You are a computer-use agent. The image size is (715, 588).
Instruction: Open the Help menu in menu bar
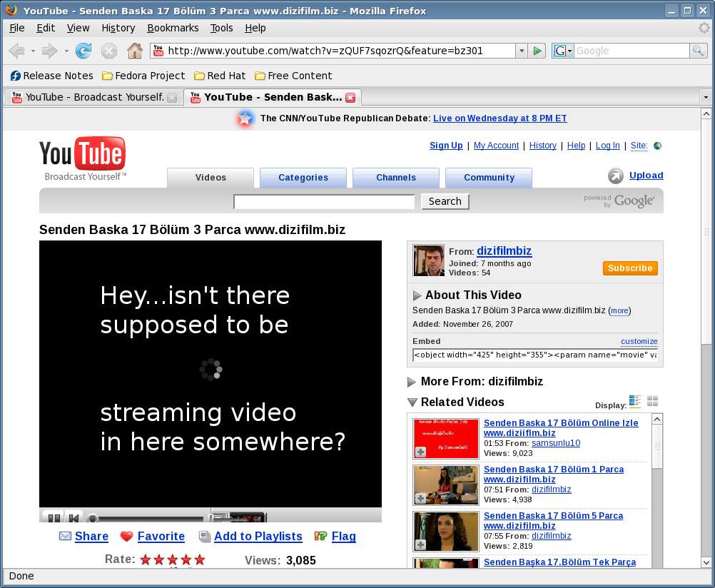click(x=255, y=29)
